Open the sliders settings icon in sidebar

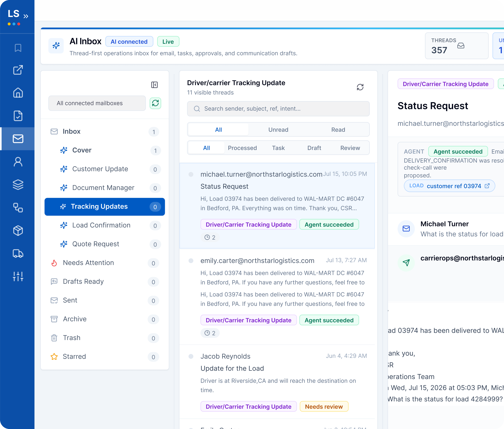point(18,277)
